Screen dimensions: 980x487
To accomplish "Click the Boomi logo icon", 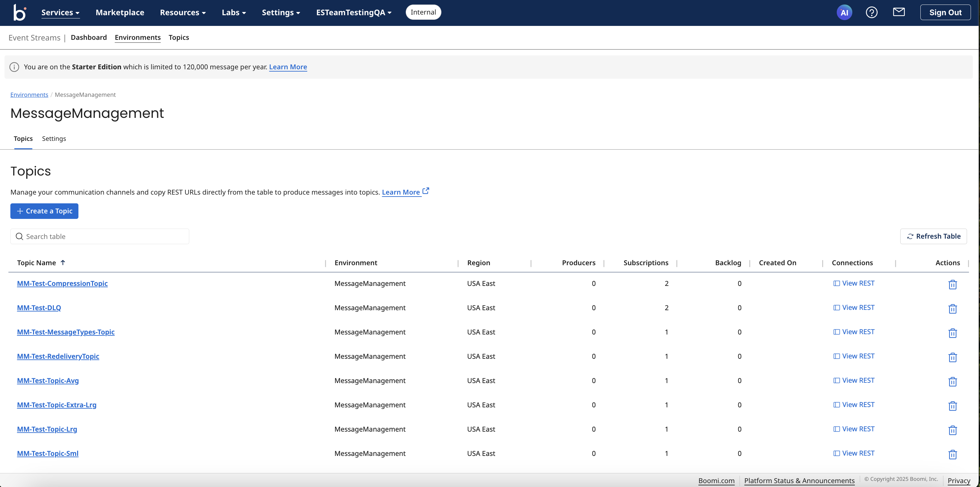I will point(19,12).
